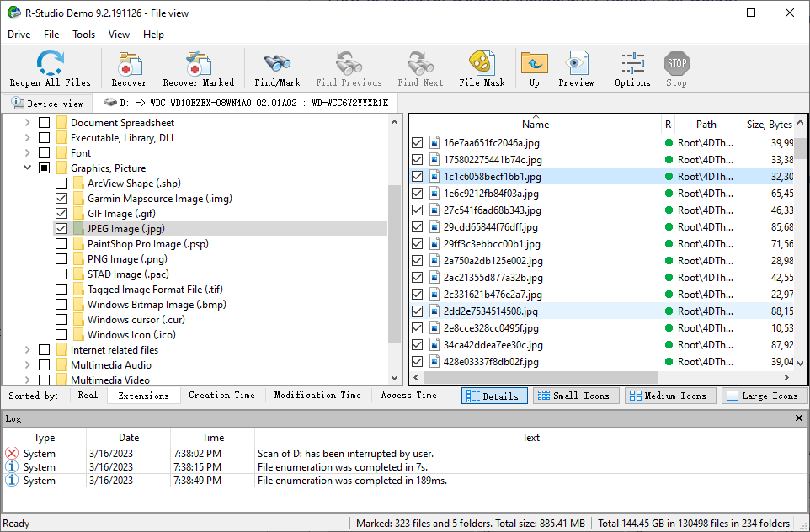Switch to Medium Icons view
Image resolution: width=810 pixels, height=532 pixels.
point(670,396)
